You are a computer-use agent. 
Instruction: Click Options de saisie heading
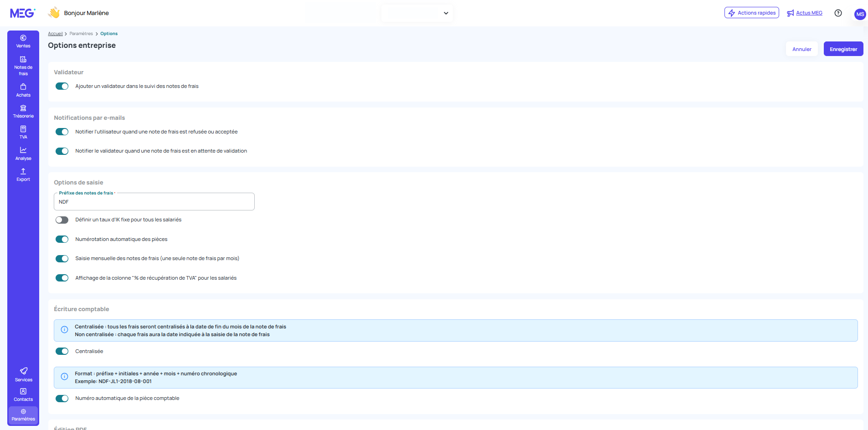click(78, 183)
